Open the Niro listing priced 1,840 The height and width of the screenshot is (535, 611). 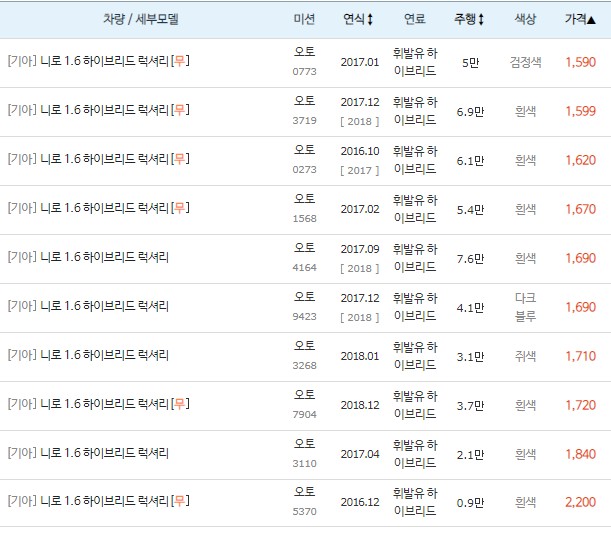click(x=88, y=453)
